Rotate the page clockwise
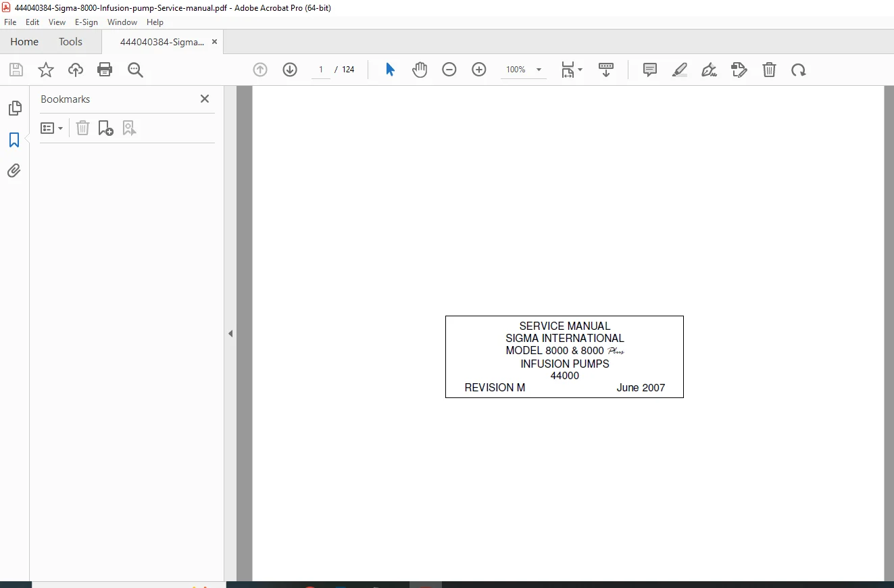This screenshot has height=588, width=894. tap(799, 70)
